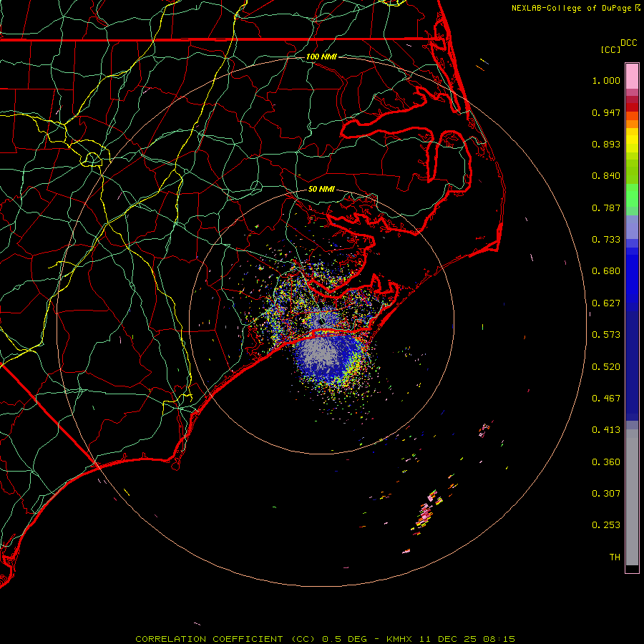Click the 0.573 scale value

[x=606, y=335]
